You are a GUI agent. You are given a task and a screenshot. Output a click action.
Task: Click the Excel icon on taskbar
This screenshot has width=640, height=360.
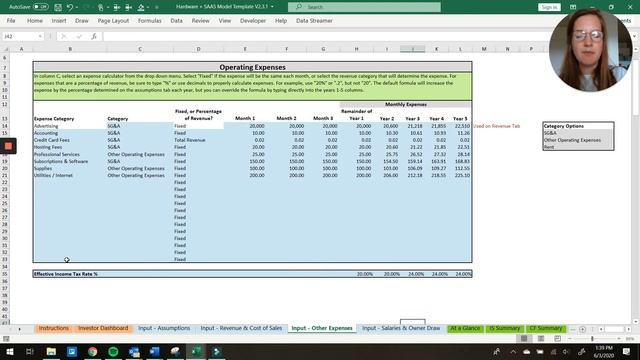click(196, 351)
